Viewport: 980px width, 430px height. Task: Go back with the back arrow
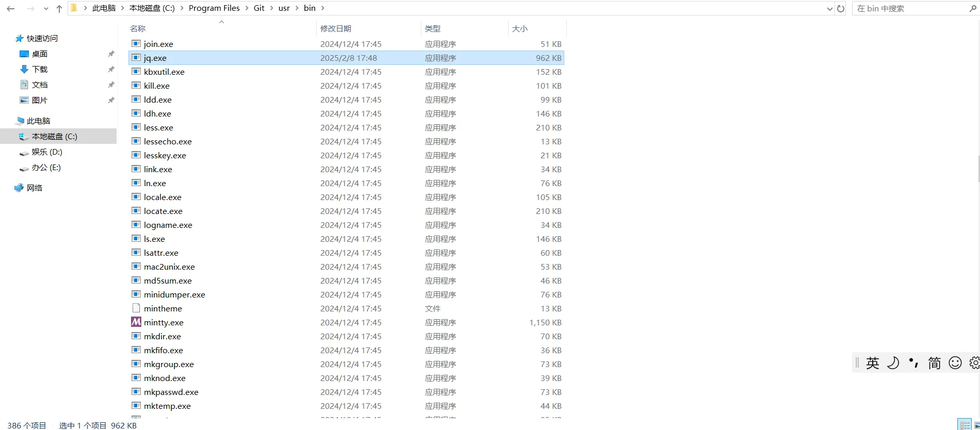click(10, 8)
